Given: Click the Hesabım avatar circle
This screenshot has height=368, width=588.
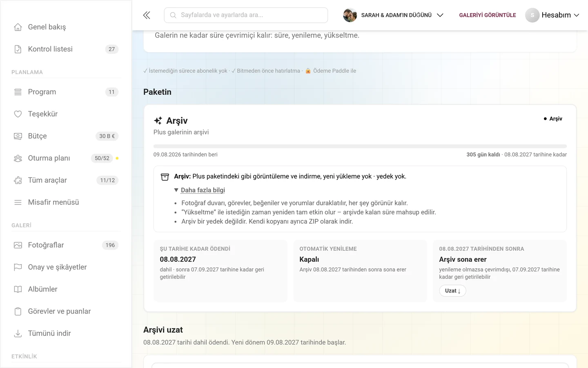Looking at the screenshot, I should tap(532, 15).
